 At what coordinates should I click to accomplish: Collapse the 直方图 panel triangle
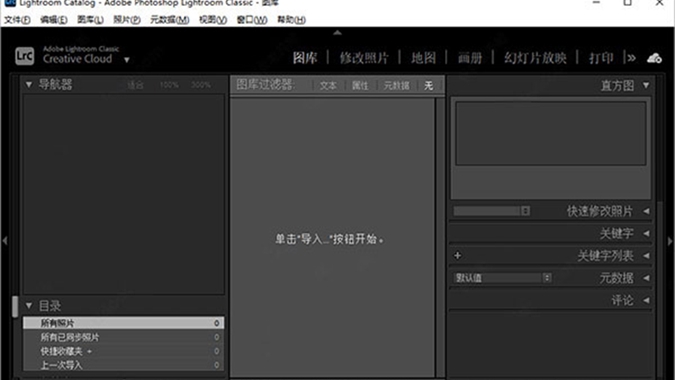tap(646, 85)
